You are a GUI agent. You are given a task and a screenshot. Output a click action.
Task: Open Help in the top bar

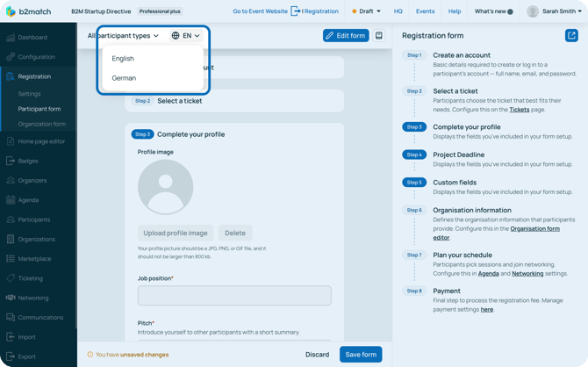[455, 11]
